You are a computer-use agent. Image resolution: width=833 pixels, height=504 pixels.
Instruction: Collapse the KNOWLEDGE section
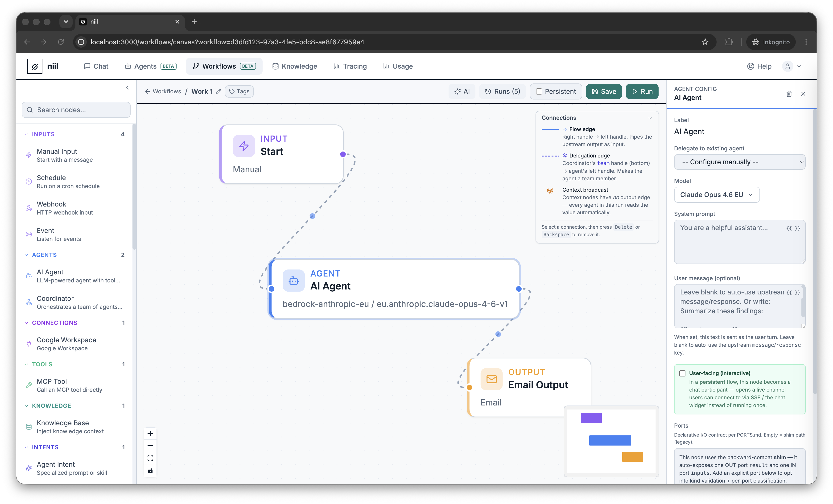coord(26,406)
